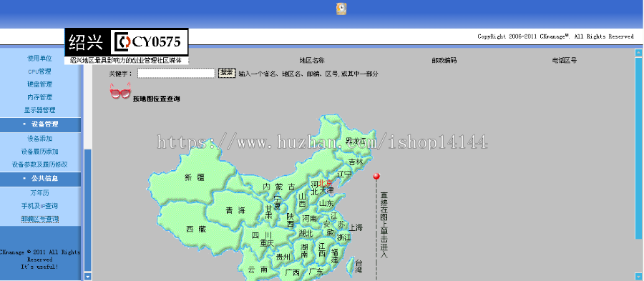This screenshot has height=281, width=644.
Task: Select 云南 on the map
Action: click(258, 270)
